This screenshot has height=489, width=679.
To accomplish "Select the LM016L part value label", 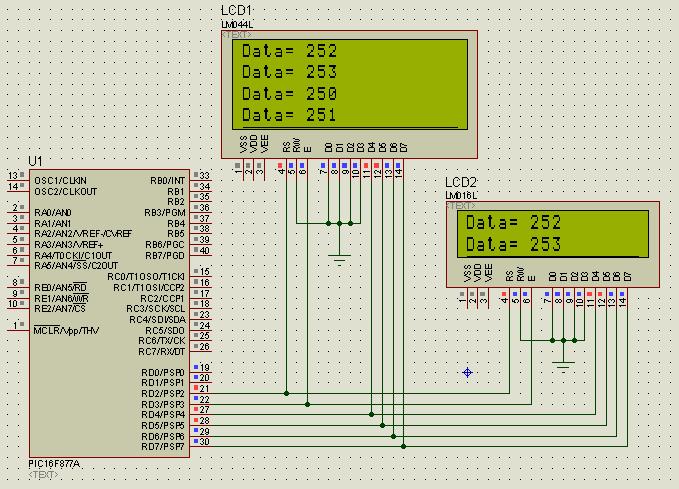I will pyautogui.click(x=461, y=196).
